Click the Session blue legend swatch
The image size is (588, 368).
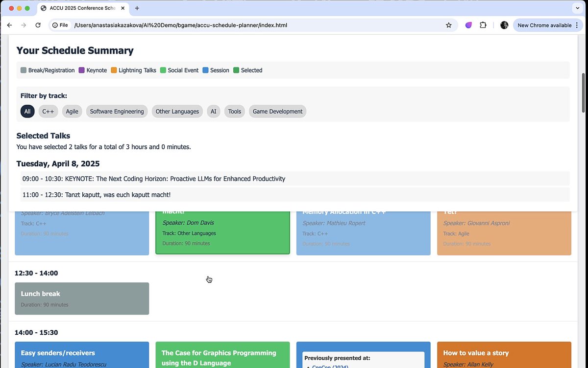click(x=205, y=70)
